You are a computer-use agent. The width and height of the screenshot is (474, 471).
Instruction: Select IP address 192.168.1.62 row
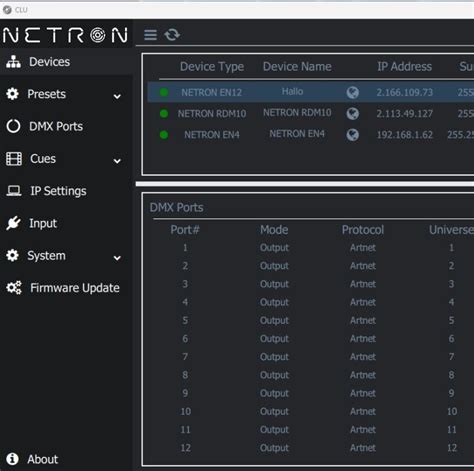tap(311, 135)
